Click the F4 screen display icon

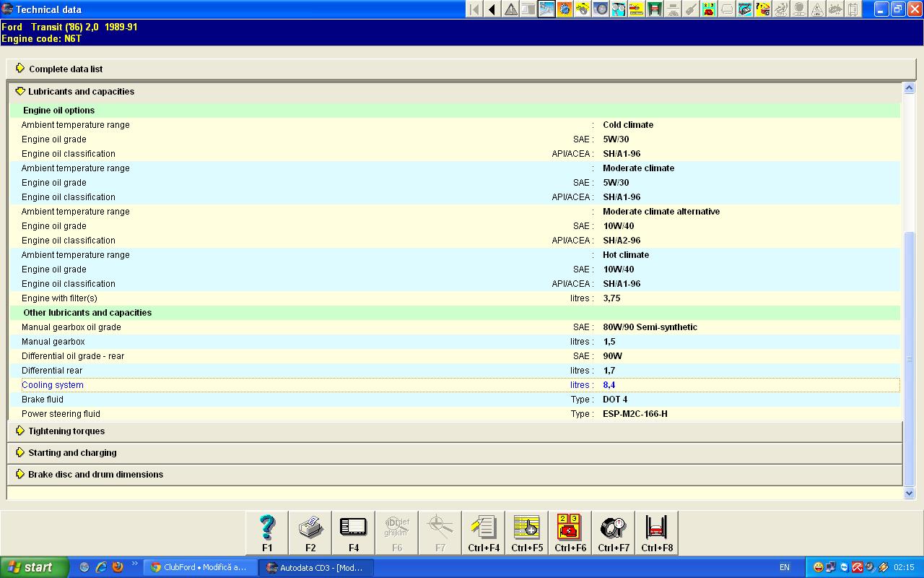(354, 532)
